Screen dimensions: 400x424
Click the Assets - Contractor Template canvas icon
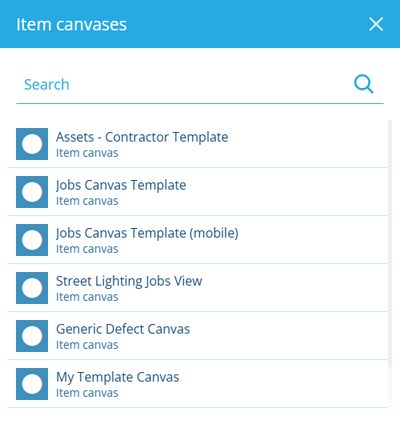tap(32, 144)
